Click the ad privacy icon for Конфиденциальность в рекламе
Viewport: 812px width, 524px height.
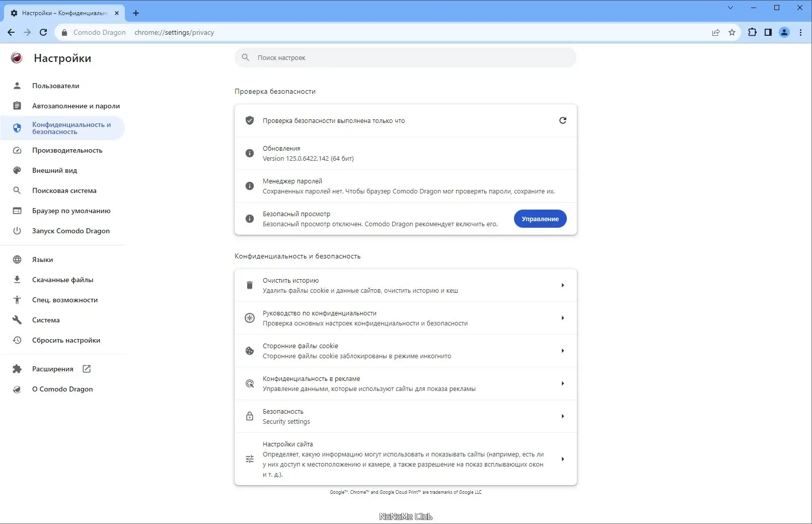pos(250,383)
